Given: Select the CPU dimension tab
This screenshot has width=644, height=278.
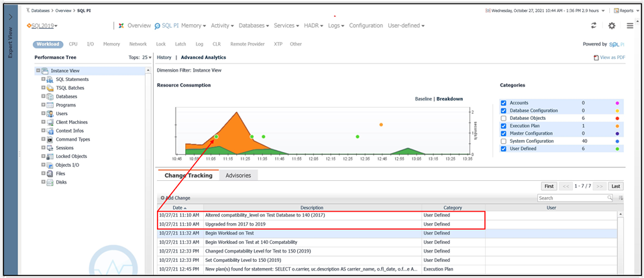Looking at the screenshot, I should 73,44.
